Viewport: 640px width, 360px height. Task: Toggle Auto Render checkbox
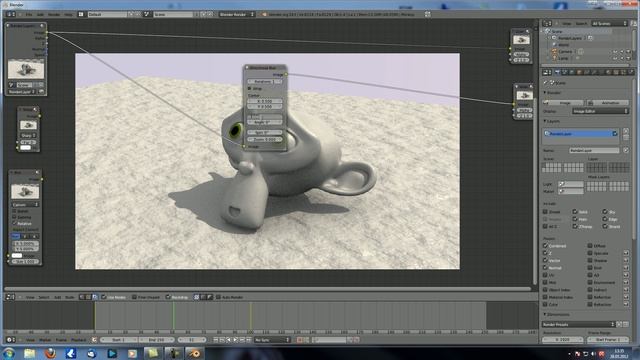click(218, 297)
